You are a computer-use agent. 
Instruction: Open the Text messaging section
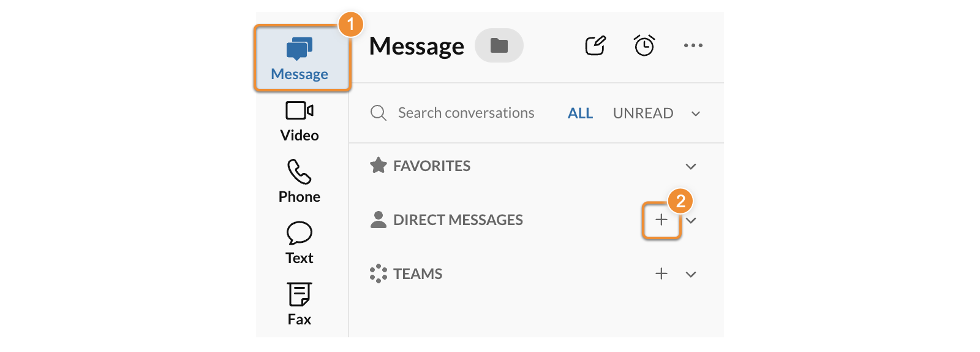pos(300,243)
